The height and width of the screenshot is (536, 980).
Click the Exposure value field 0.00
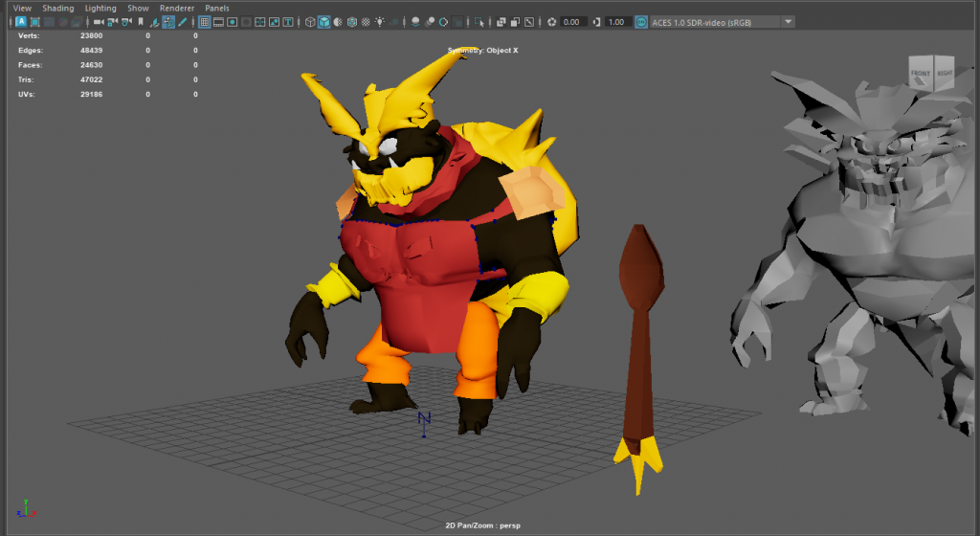tap(572, 22)
